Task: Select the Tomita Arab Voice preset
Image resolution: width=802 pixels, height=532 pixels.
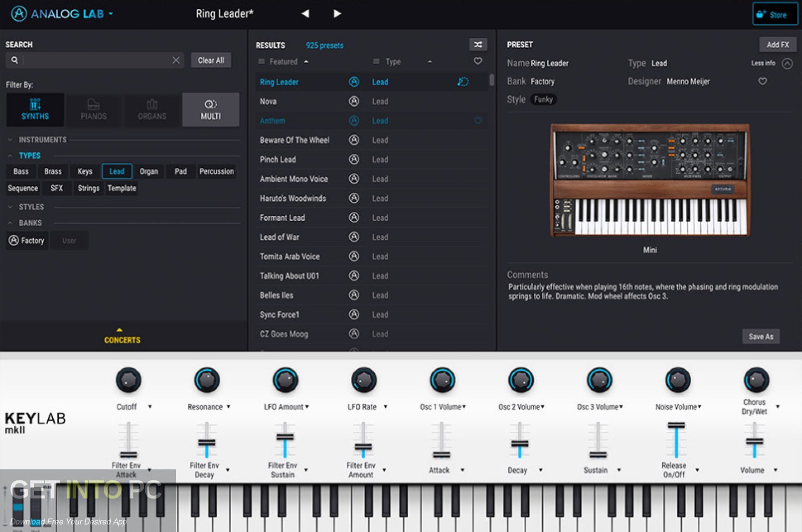Action: tap(371, 256)
